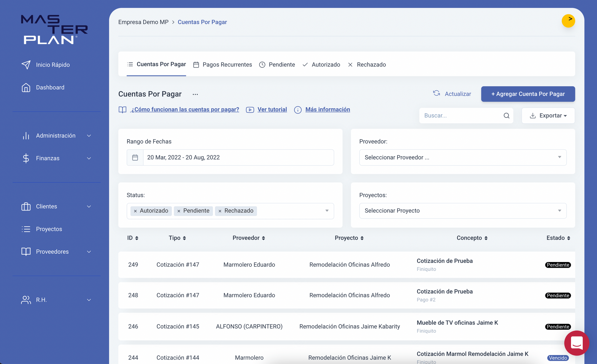Open the Seleccionar Proveedor dropdown
Viewport: 597px width, 364px height.
point(463,157)
